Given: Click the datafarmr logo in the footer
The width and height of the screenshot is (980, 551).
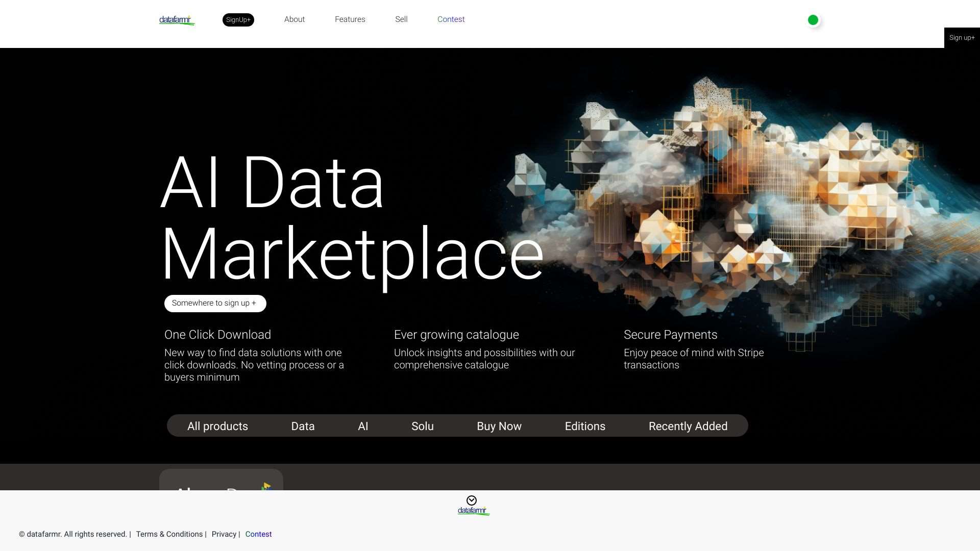Looking at the screenshot, I should click(x=473, y=510).
